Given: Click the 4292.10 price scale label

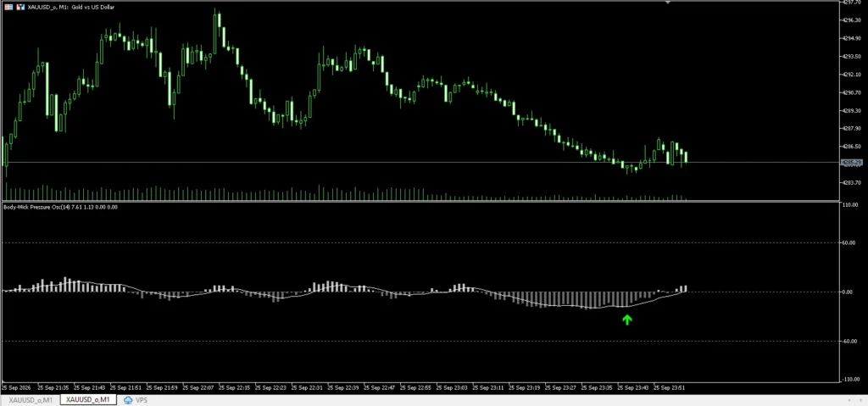Looking at the screenshot, I should tap(851, 75).
